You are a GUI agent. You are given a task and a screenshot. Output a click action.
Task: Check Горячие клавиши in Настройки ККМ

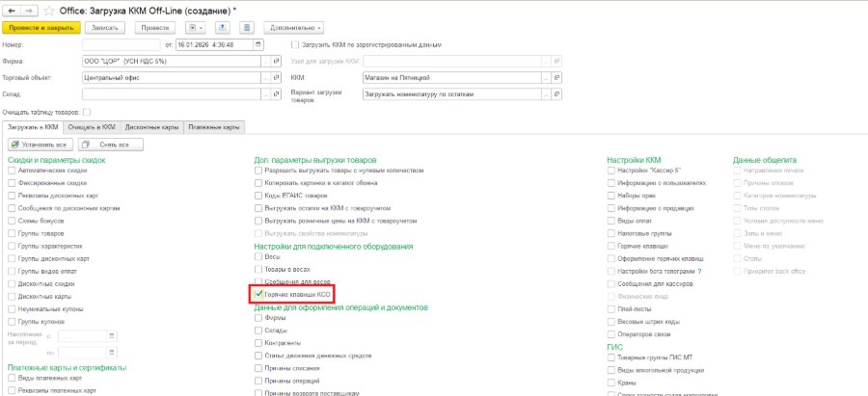[611, 246]
